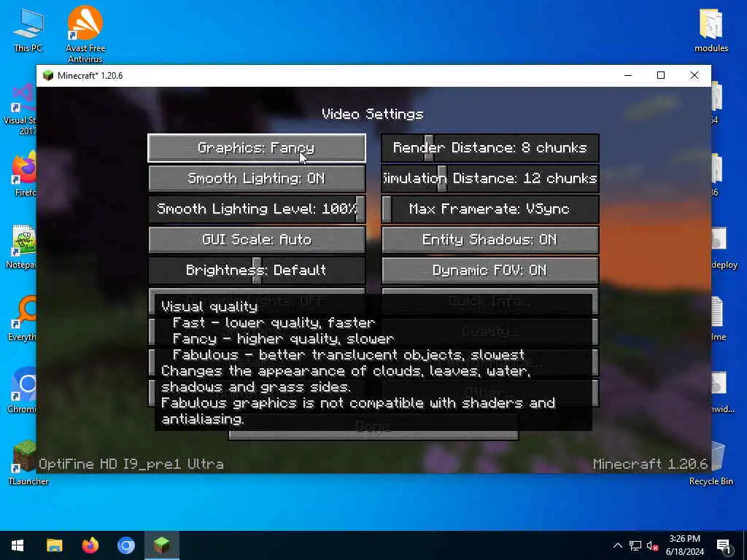Change GUI Scale: Auto setting
The image size is (747, 560).
(257, 239)
